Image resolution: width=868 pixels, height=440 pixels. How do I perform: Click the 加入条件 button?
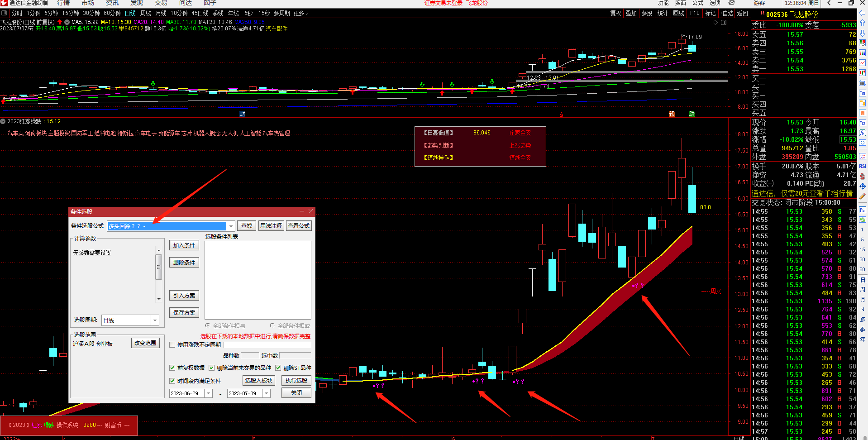(184, 245)
